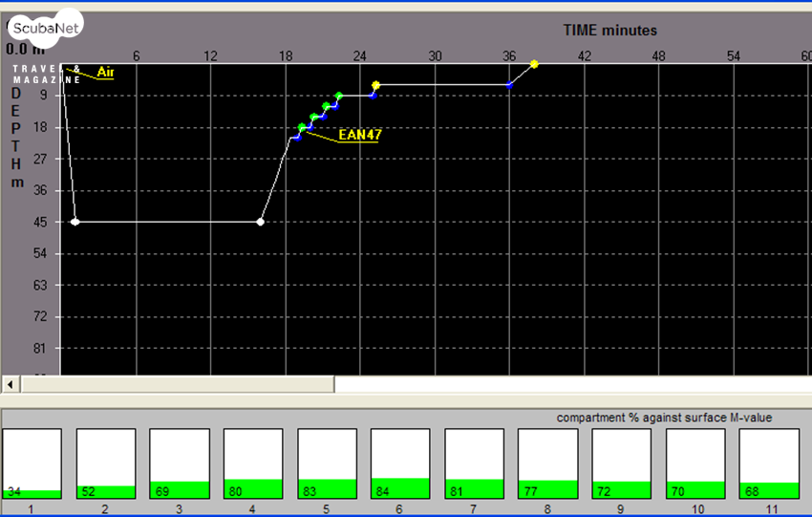Image resolution: width=812 pixels, height=517 pixels.
Task: Click compartment 9 bar showing 72
Action: pyautogui.click(x=622, y=463)
